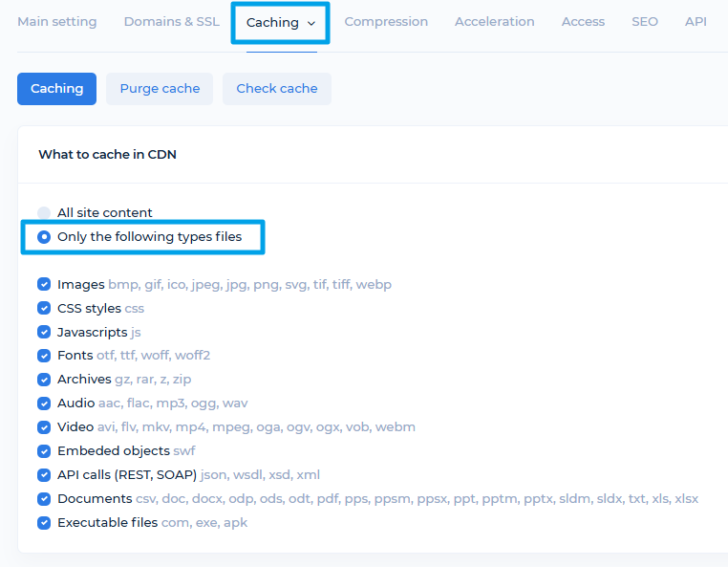Image resolution: width=728 pixels, height=567 pixels.
Task: Select the All site content radio option
Action: tap(44, 213)
